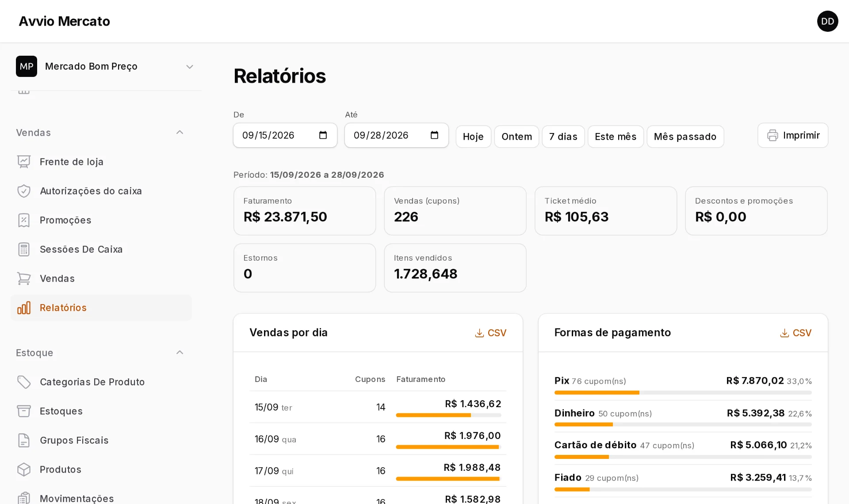Click the Autorizações do caixa shield icon
Screen dimensions: 849x504
click(24, 191)
